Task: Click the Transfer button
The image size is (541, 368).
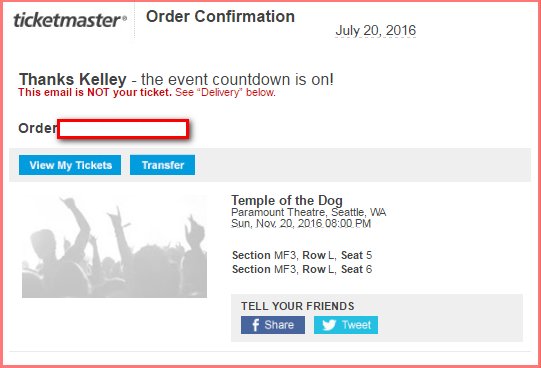Action: [163, 165]
